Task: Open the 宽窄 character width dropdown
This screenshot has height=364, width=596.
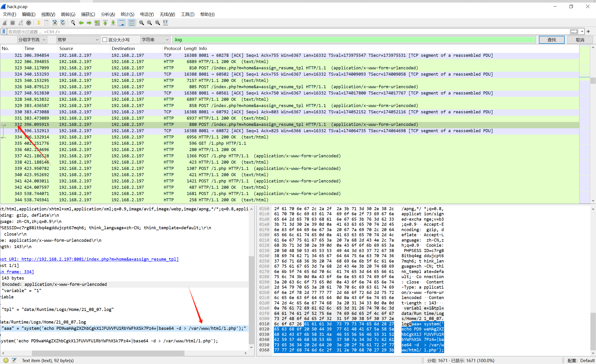Action: click(78, 40)
